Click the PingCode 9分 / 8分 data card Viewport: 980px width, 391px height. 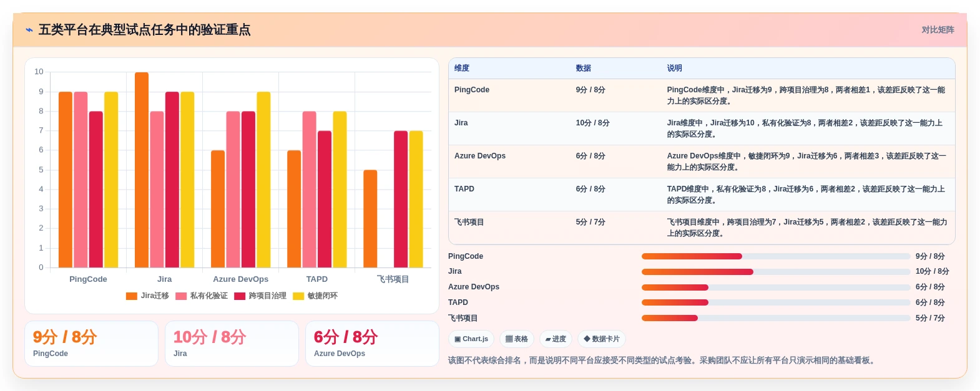[91, 344]
